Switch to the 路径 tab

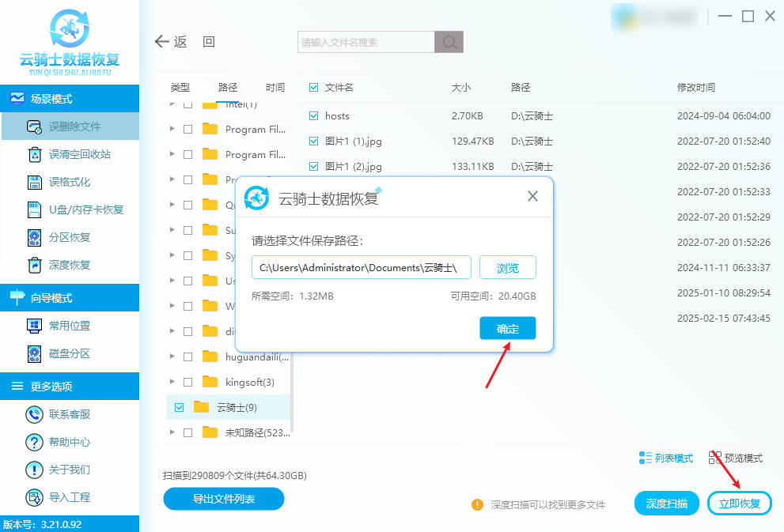click(x=228, y=87)
